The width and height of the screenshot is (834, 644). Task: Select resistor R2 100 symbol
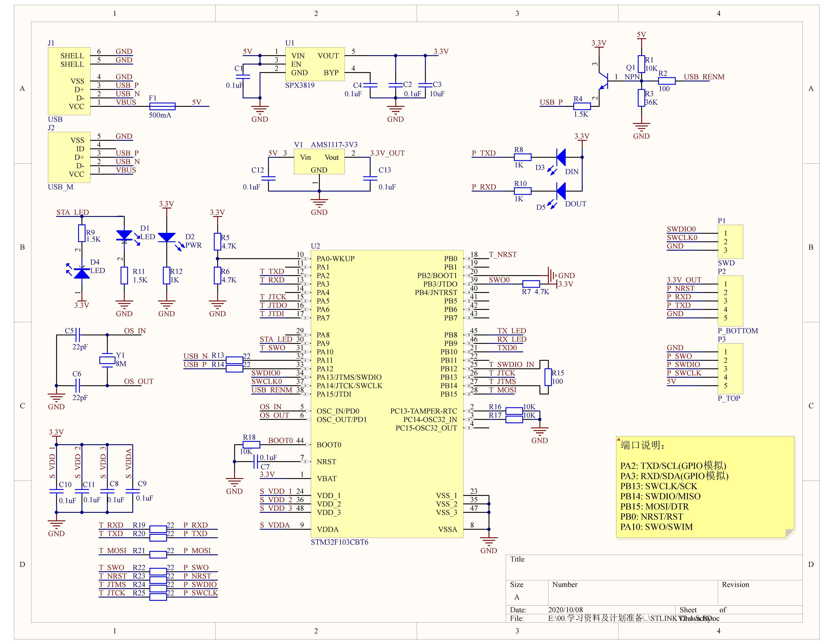pos(667,81)
